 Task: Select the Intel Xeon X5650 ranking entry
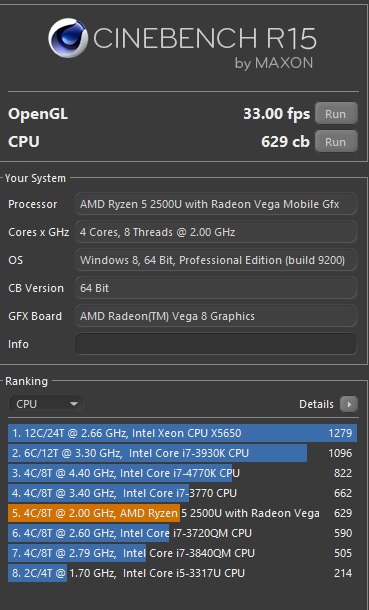(x=182, y=433)
